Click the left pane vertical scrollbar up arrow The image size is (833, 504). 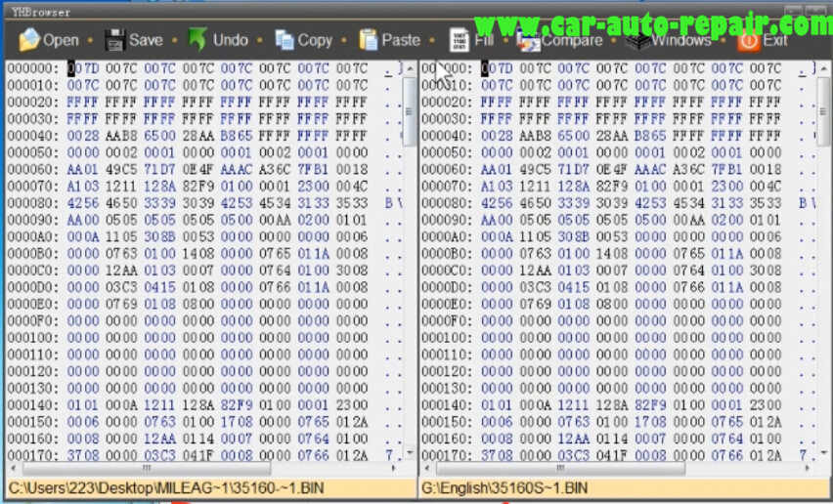click(410, 69)
